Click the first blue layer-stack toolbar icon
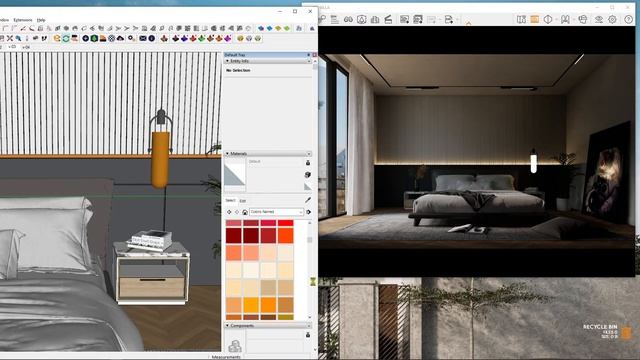Screen dimensions: 640x360 [x=260, y=28]
